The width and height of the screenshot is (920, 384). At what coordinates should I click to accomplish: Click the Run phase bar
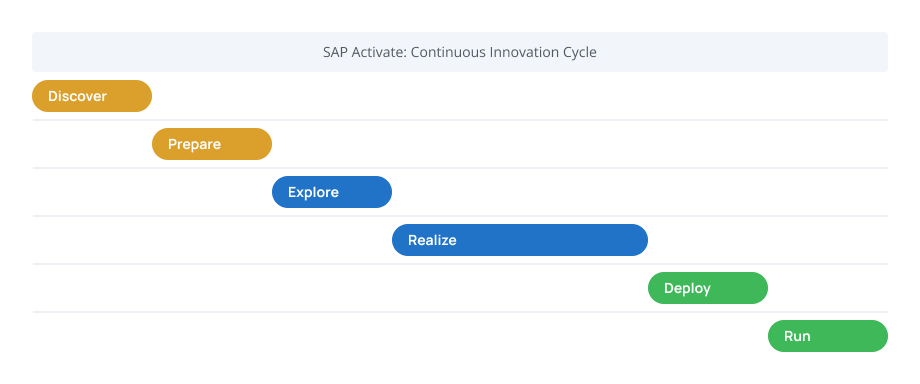click(x=828, y=336)
